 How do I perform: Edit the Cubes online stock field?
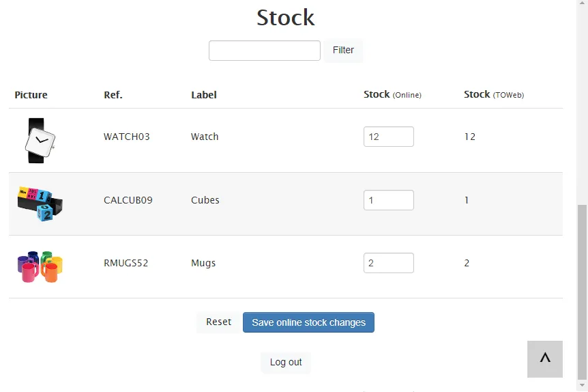(388, 200)
